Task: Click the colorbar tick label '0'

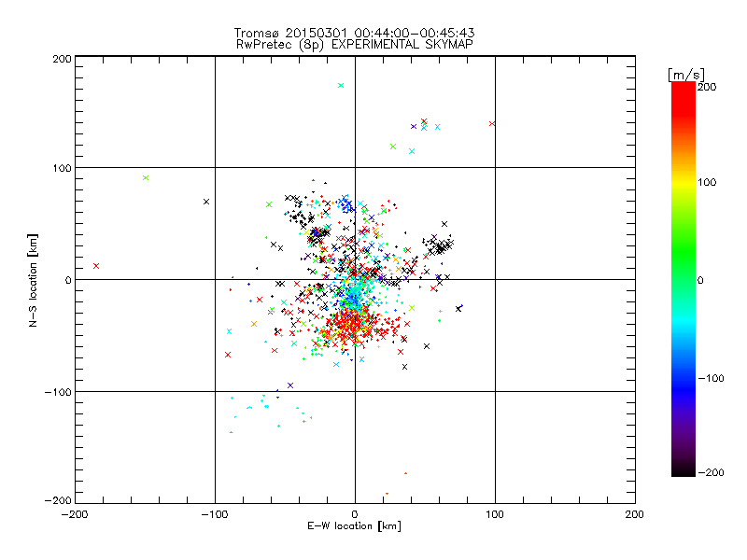Action: 700,281
